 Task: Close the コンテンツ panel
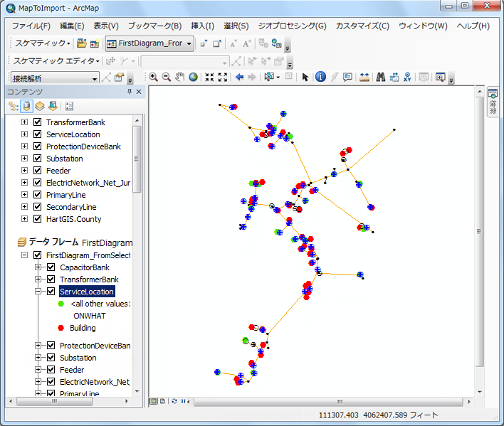[139, 92]
